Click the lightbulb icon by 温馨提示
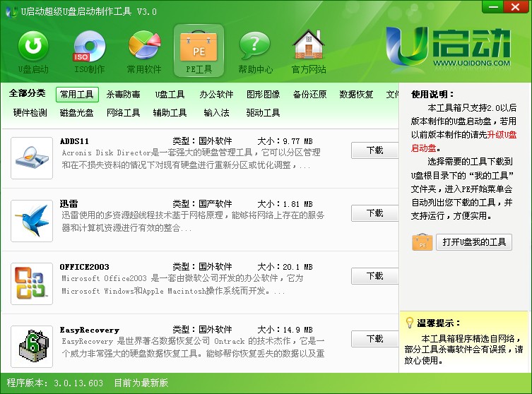The width and height of the screenshot is (532, 394). 410,323
